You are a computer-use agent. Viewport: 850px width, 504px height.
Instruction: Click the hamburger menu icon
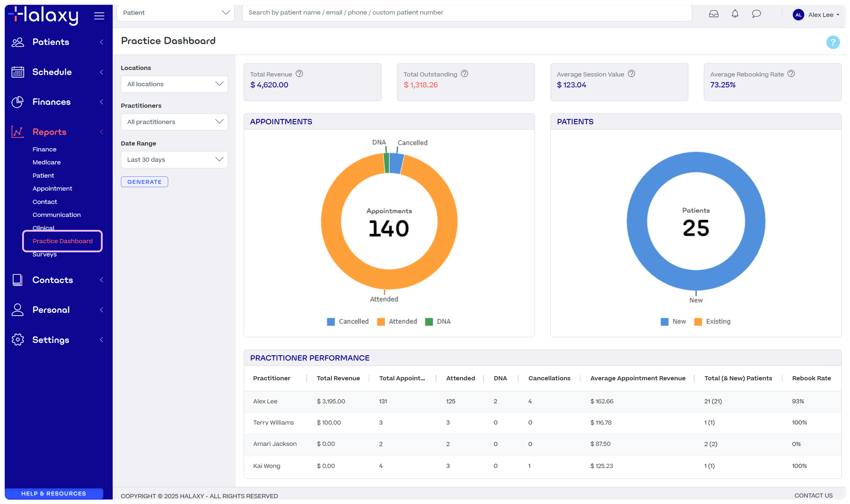pyautogui.click(x=99, y=16)
